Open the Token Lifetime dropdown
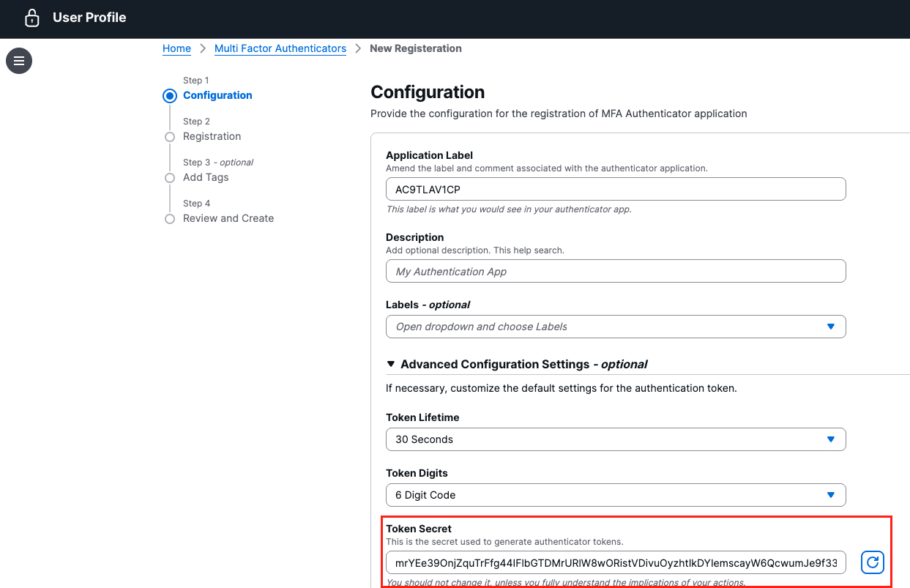 tap(615, 439)
